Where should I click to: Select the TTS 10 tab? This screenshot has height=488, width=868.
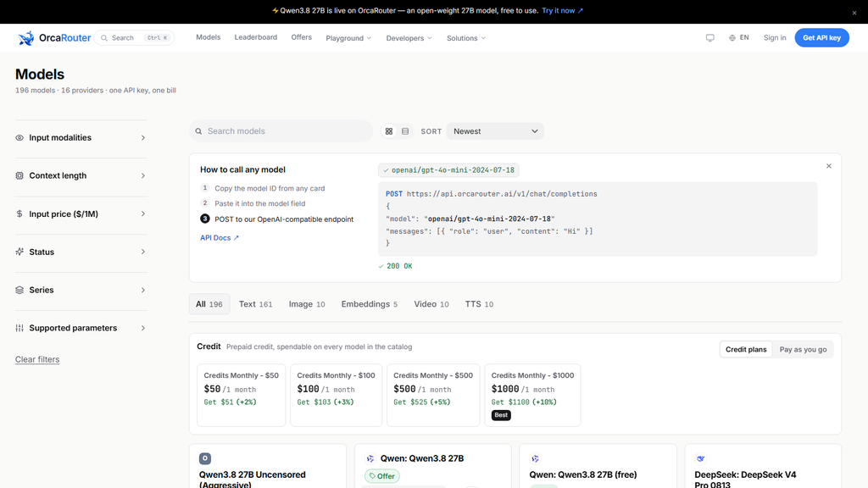[479, 304]
